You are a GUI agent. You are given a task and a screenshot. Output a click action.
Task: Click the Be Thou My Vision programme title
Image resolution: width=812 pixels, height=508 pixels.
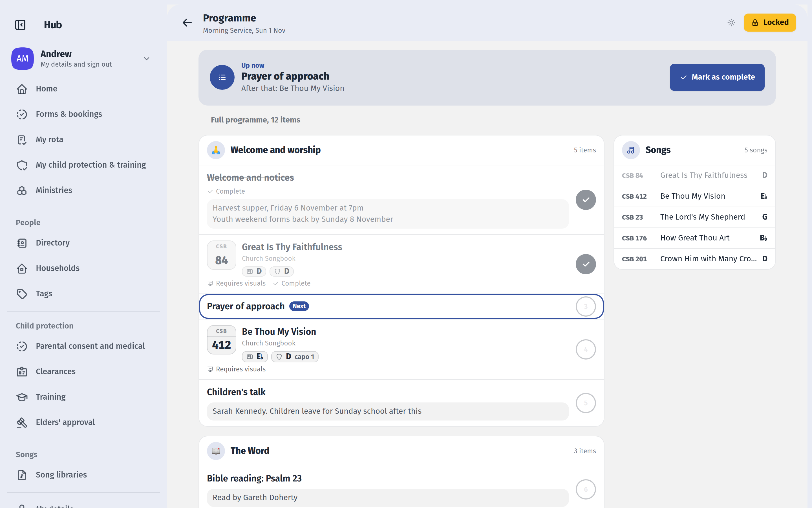(x=279, y=332)
